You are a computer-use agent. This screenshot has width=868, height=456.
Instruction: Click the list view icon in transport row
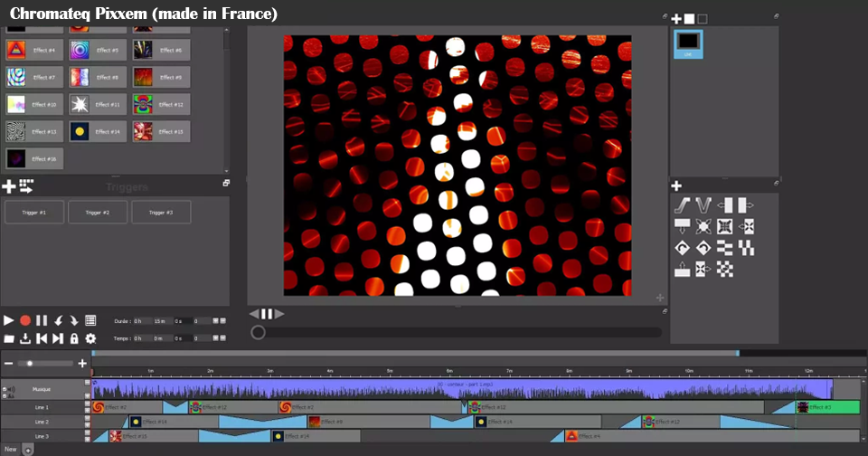[90, 320]
